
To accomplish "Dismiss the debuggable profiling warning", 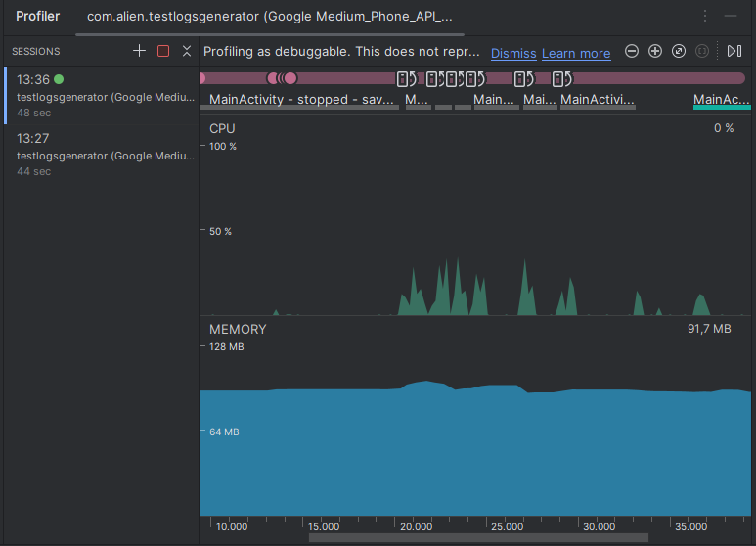I will tap(513, 53).
